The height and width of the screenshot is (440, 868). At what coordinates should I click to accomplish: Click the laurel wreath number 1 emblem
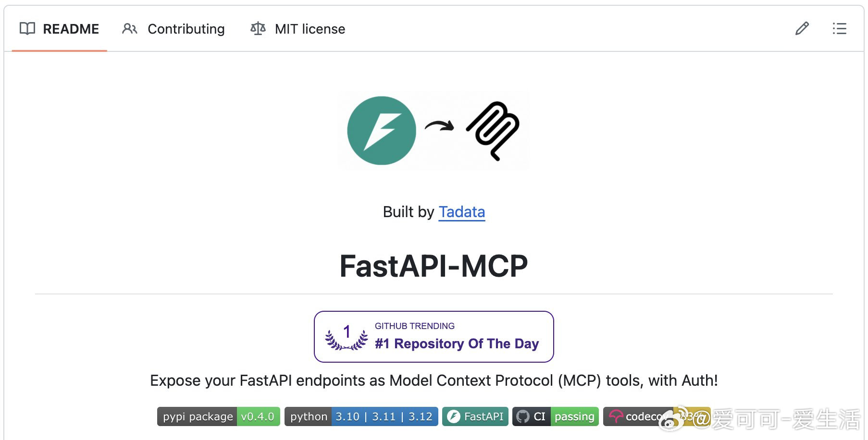[347, 337]
